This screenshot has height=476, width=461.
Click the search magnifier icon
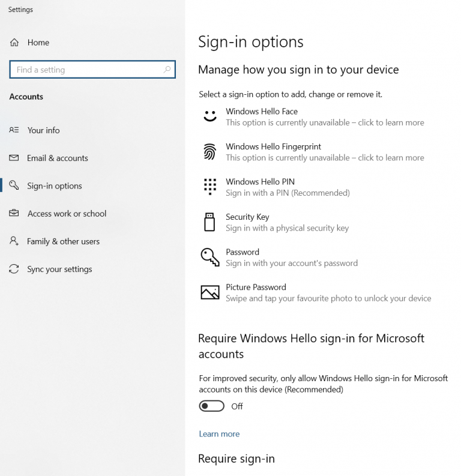click(x=167, y=70)
